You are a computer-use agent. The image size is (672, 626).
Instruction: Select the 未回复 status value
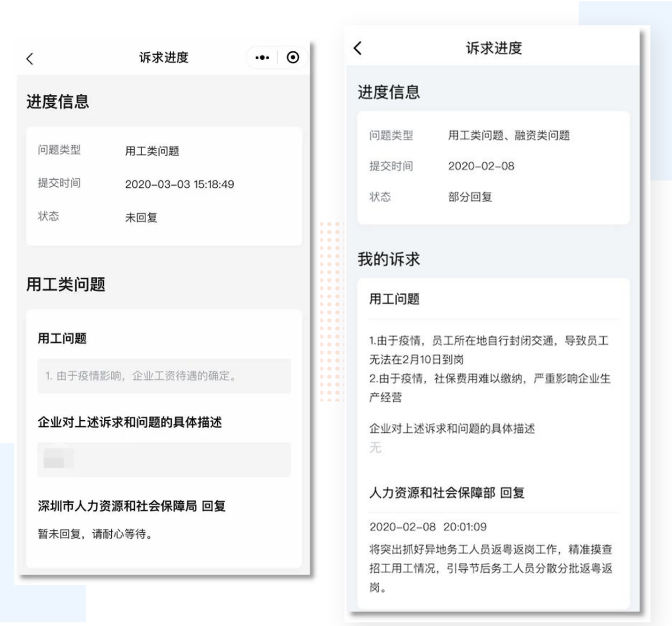coord(141,217)
